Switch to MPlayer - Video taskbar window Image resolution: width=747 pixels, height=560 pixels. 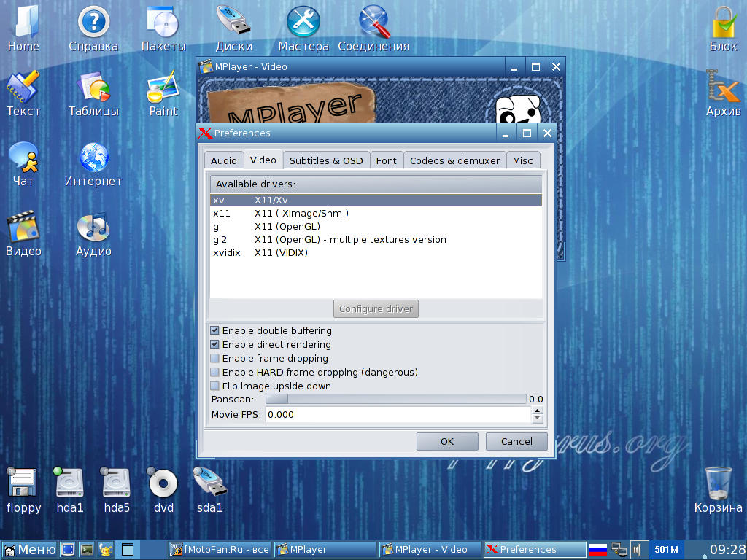[430, 550]
